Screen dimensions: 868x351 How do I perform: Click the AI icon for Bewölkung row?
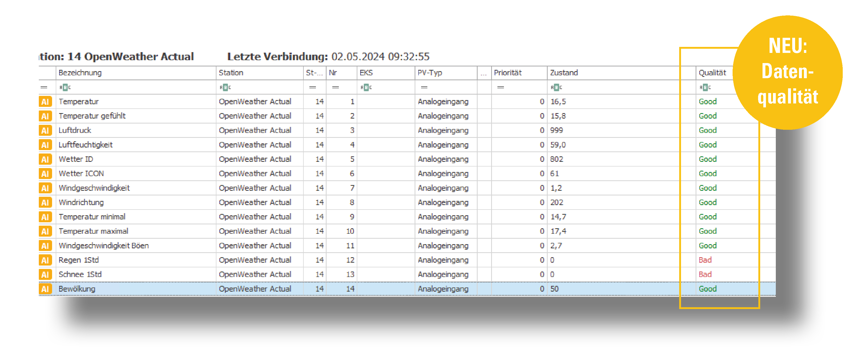(x=45, y=289)
